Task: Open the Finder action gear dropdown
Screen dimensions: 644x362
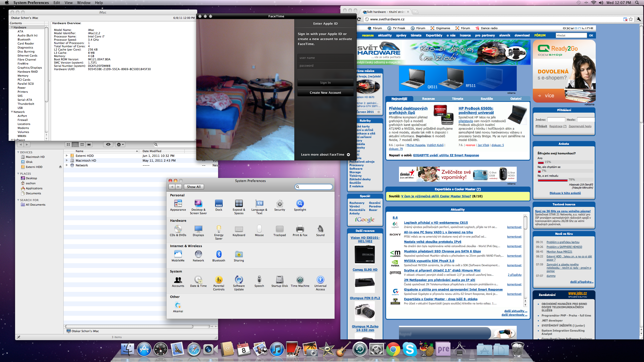Action: [x=120, y=145]
